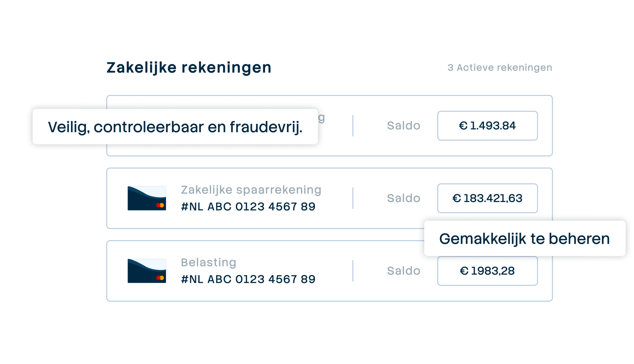Click the Saldo label in the Belasting row

[x=403, y=271]
